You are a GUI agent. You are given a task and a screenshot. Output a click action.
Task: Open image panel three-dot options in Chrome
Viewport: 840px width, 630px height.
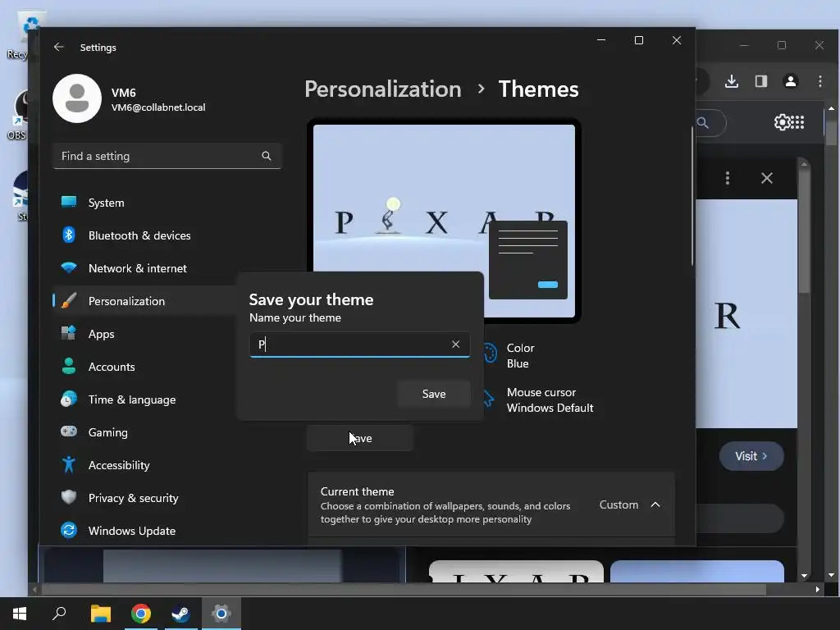[728, 178]
